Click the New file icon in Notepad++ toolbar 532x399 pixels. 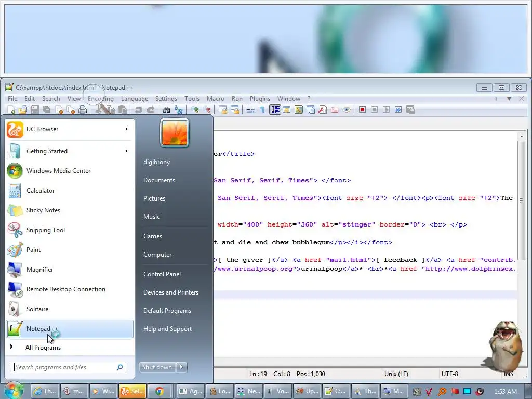click(11, 110)
